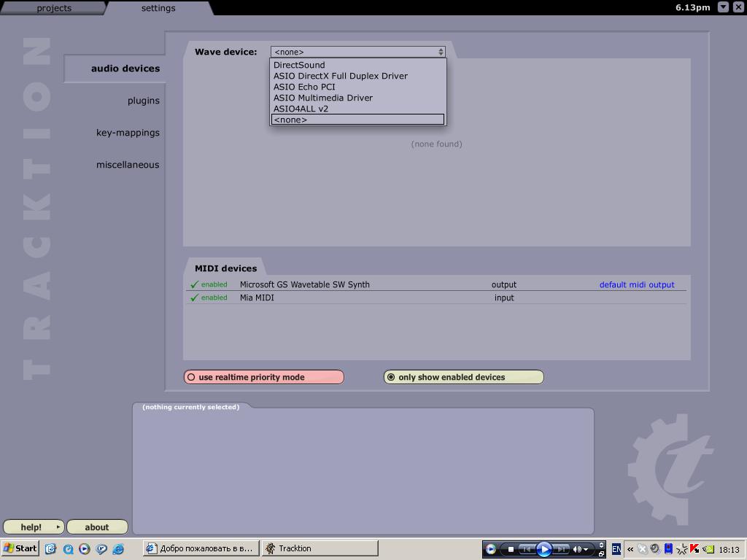Expand hidden system tray icons
The height and width of the screenshot is (560, 747).
pyautogui.click(x=630, y=549)
